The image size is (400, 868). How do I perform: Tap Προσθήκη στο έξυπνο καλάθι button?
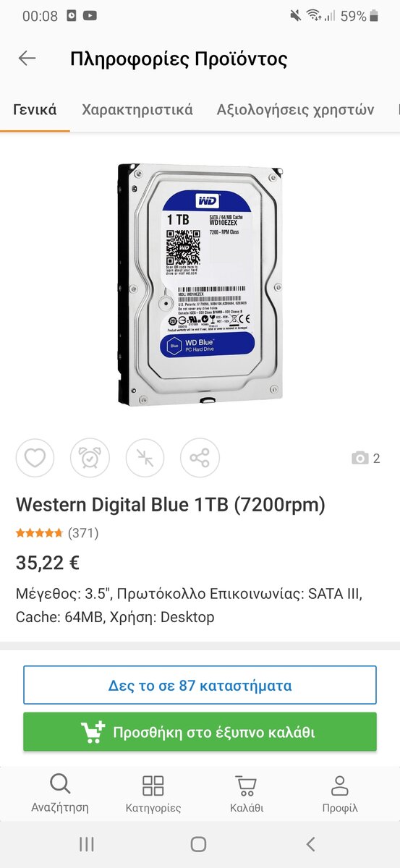click(x=200, y=731)
